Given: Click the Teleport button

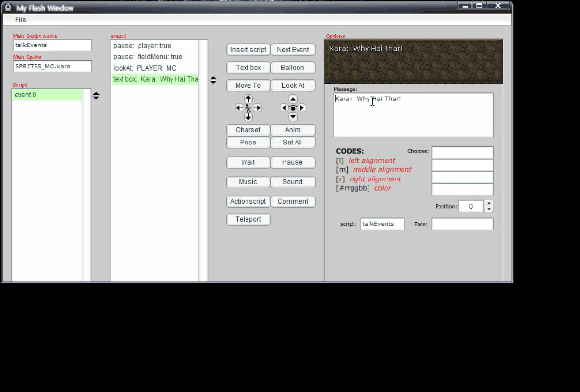Looking at the screenshot, I should [x=248, y=219].
